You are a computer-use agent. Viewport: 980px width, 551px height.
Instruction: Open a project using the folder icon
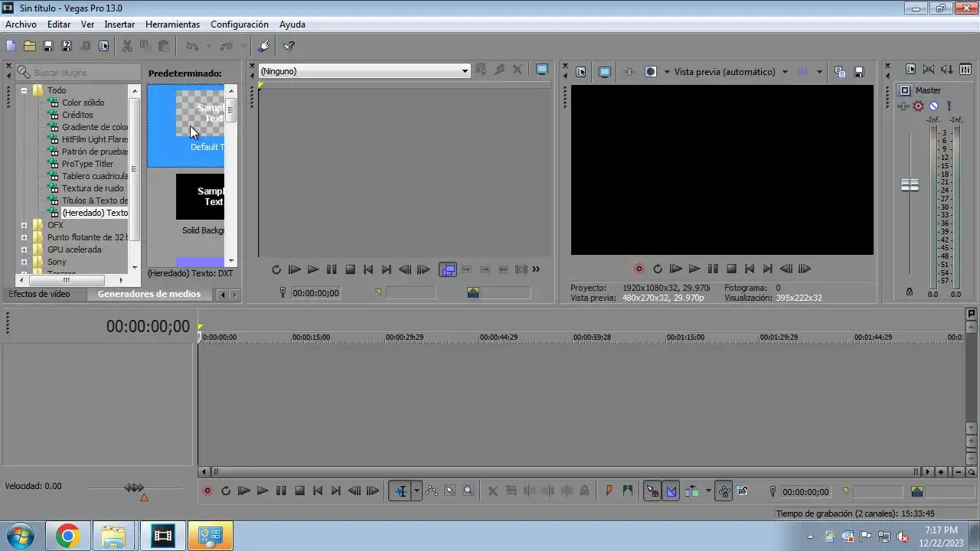point(30,46)
